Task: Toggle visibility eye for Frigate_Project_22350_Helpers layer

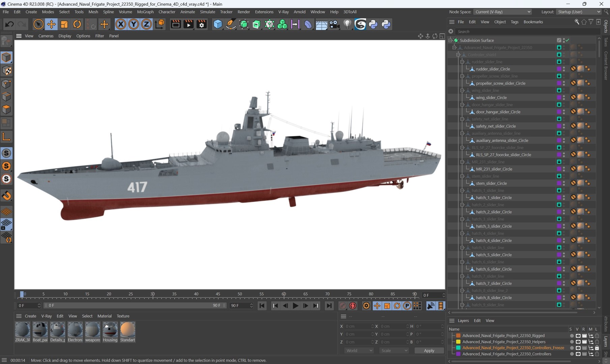Action: (x=578, y=342)
